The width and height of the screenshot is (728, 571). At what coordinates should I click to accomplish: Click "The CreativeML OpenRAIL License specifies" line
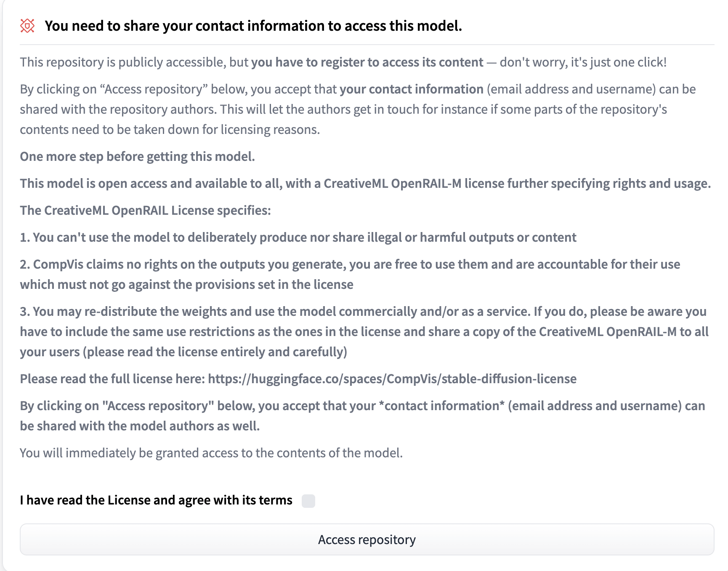(145, 211)
